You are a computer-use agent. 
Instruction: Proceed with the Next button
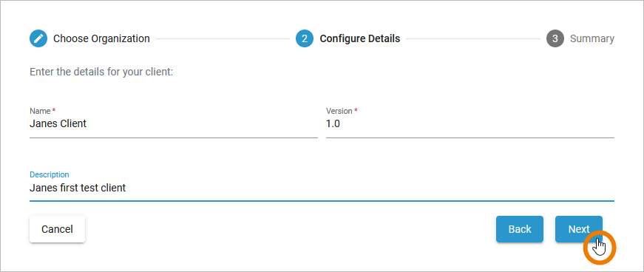point(579,229)
